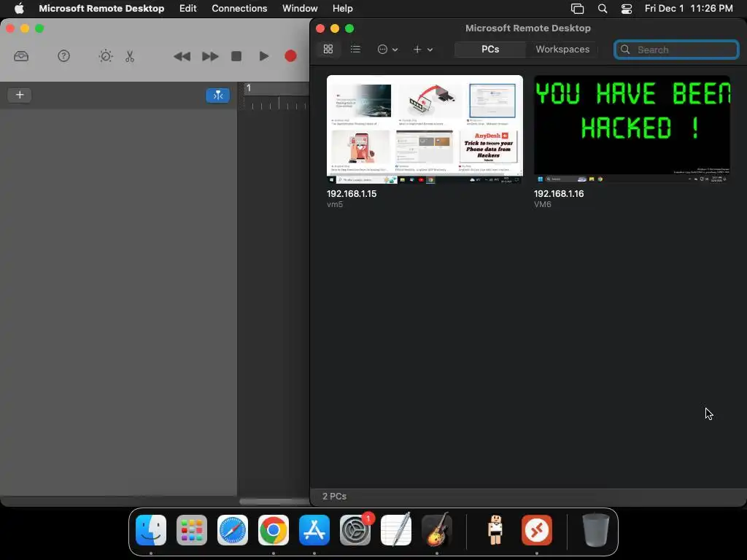This screenshot has width=747, height=560.
Task: Open App Store from the Dock
Action: 314,530
